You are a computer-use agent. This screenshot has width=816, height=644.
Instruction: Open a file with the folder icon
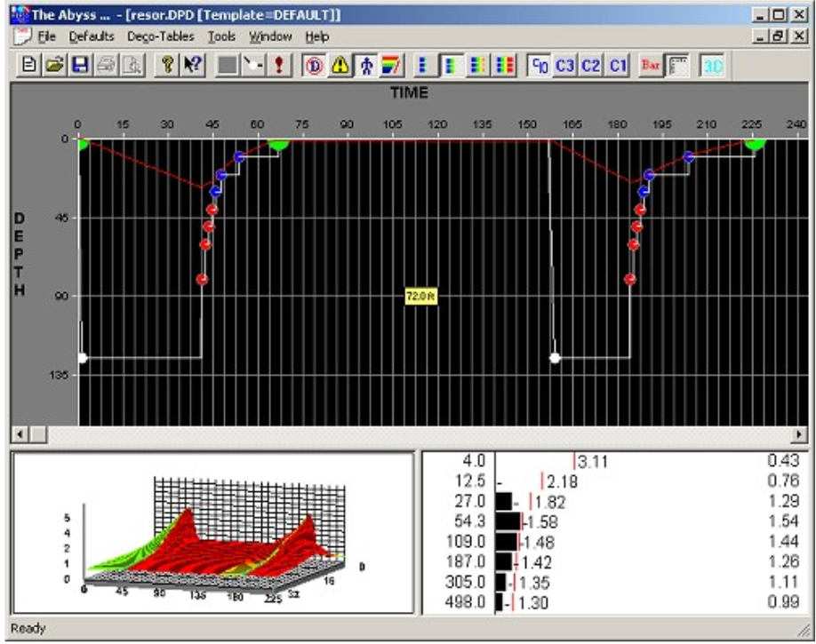point(52,67)
